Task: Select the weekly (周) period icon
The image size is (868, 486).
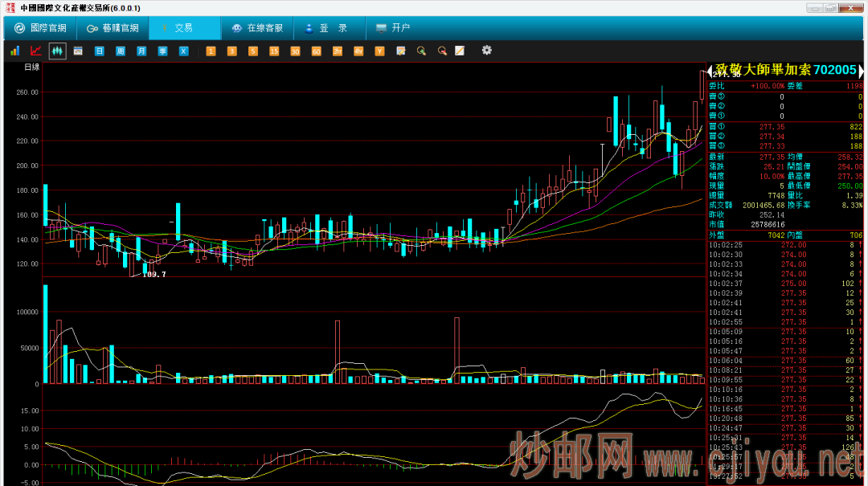Action: click(121, 51)
